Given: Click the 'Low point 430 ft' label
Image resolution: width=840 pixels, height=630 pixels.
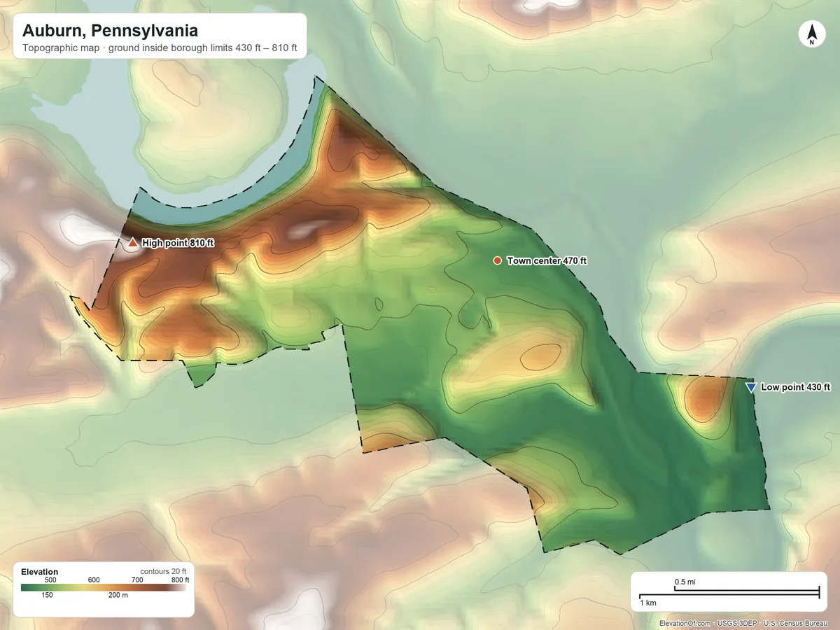Looking at the screenshot, I should coord(796,387).
